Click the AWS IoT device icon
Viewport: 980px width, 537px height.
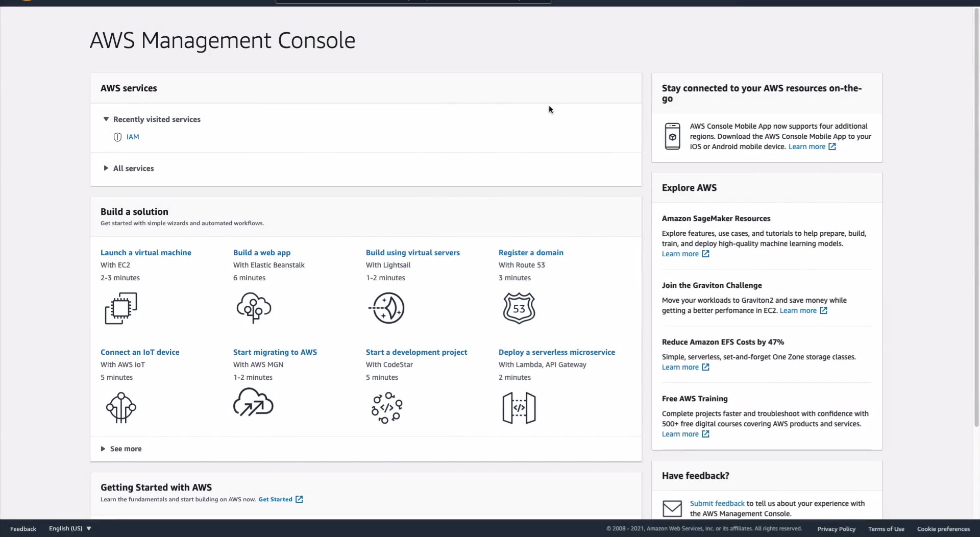[x=121, y=407]
